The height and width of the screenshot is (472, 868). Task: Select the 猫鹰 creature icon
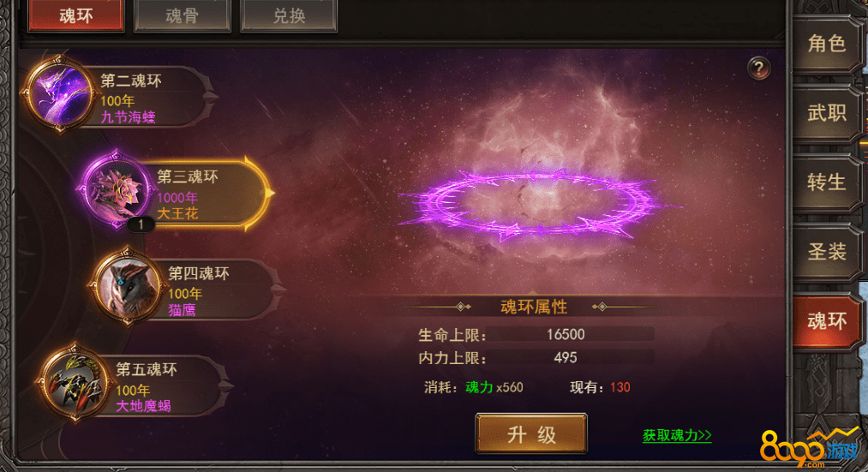click(128, 286)
